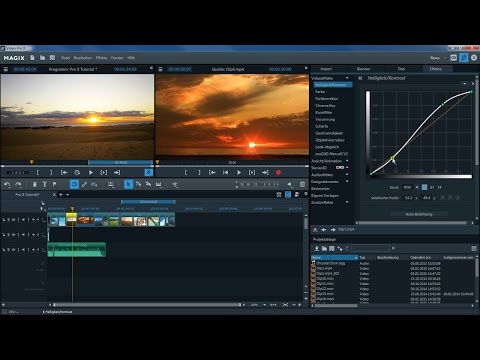The height and width of the screenshot is (360, 480).
Task: Jump to range start in program monitor
Action: 64,172
